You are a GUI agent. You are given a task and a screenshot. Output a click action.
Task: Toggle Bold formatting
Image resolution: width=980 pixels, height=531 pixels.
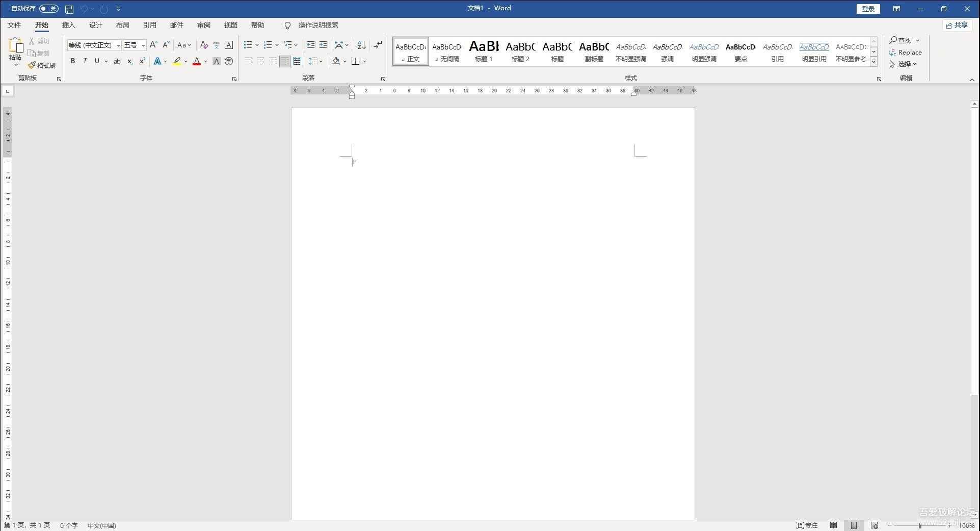click(73, 62)
